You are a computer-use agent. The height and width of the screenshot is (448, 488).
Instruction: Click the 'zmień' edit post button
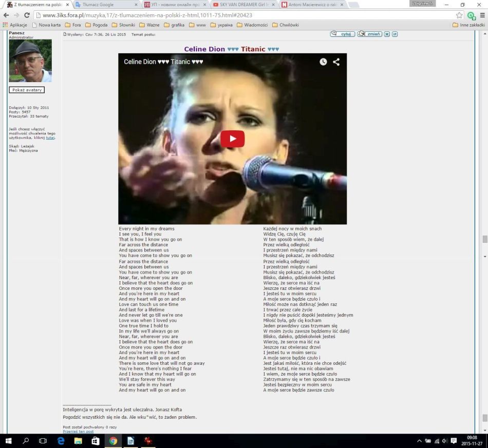pos(369,34)
